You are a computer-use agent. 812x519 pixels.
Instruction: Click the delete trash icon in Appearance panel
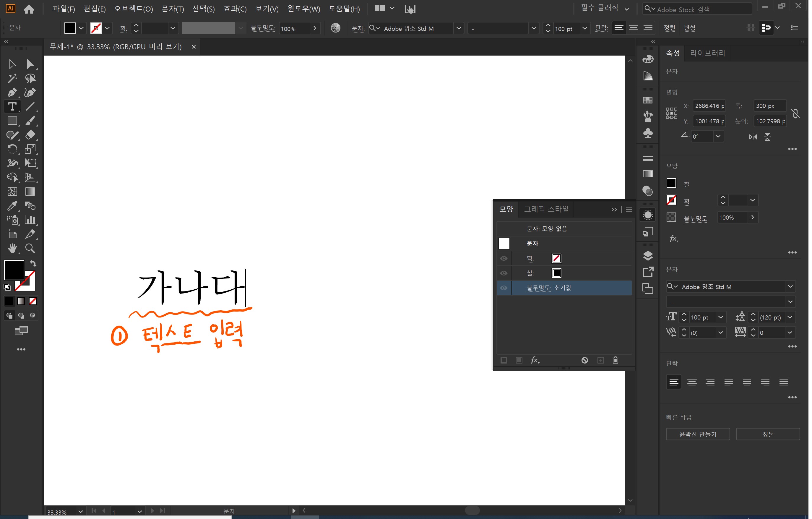click(616, 360)
